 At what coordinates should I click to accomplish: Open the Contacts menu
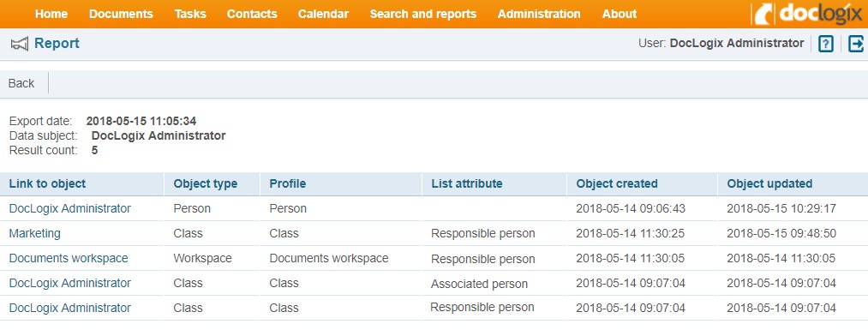click(x=252, y=14)
